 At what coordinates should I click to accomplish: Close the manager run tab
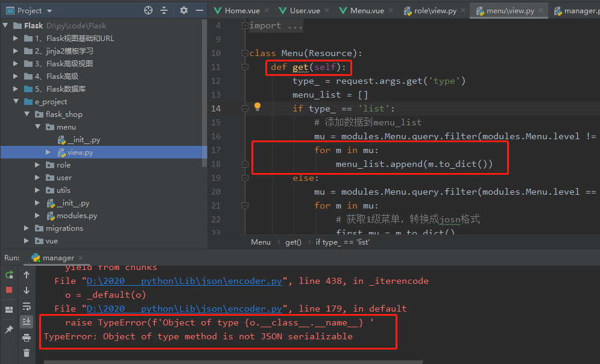(81, 258)
